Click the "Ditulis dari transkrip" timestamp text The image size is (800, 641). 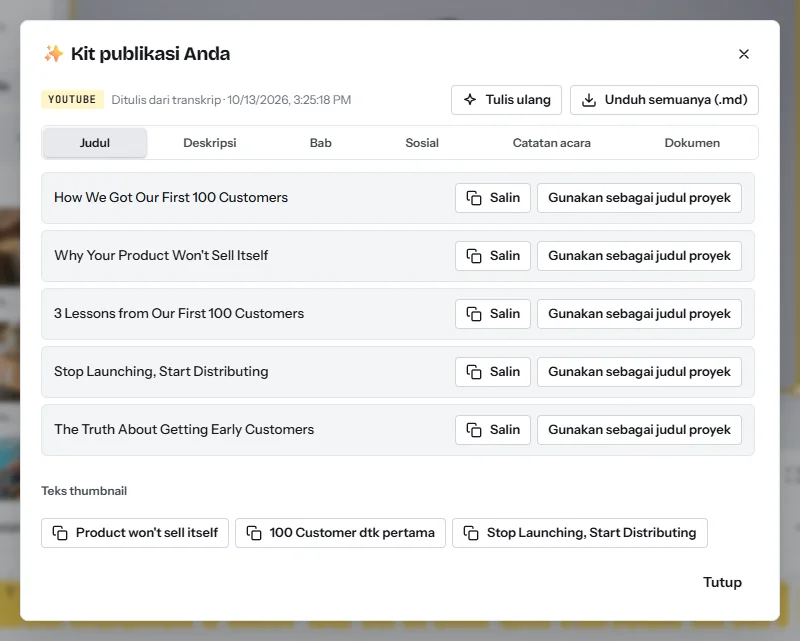coord(231,100)
